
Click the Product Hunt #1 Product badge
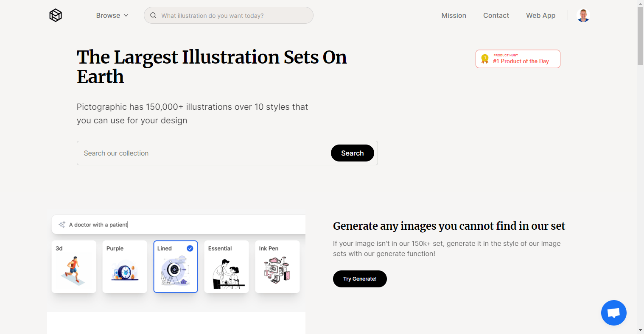click(x=518, y=59)
